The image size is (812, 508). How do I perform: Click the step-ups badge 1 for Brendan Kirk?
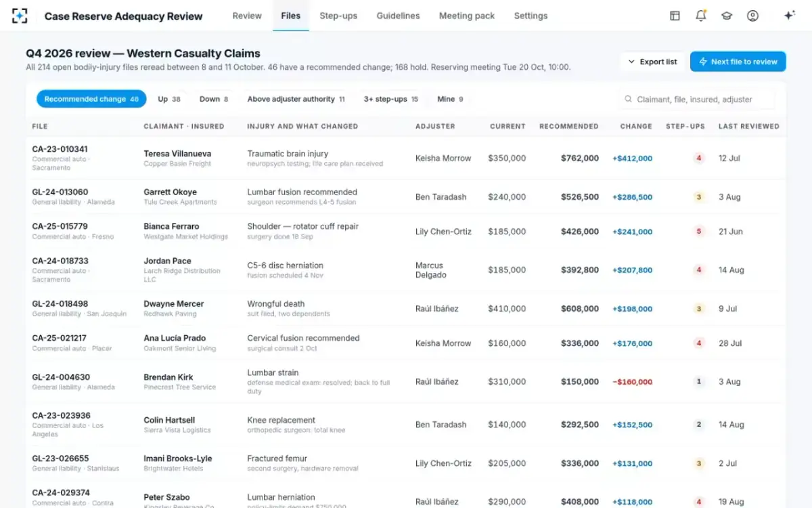tap(699, 382)
